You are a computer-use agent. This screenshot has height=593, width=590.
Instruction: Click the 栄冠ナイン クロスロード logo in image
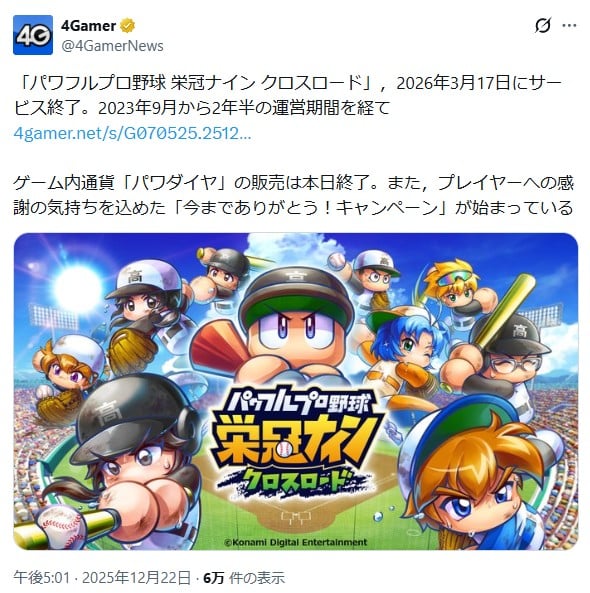(295, 442)
